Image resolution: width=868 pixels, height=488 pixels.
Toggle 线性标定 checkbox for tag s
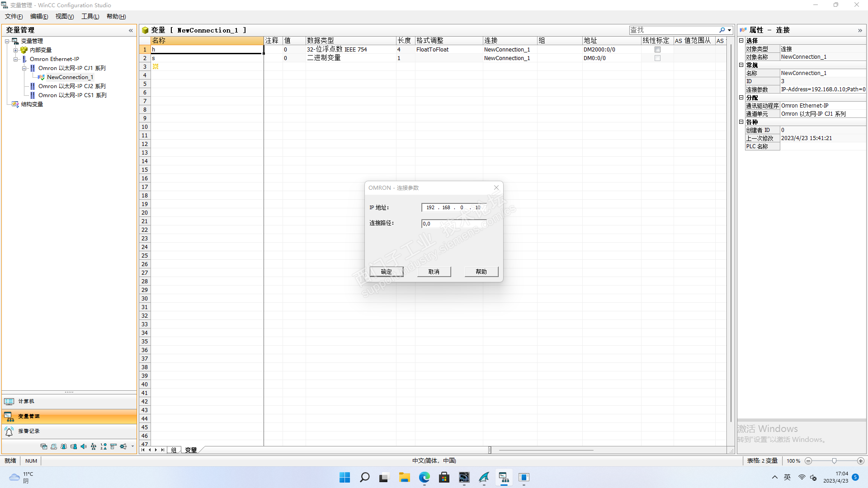(x=657, y=58)
